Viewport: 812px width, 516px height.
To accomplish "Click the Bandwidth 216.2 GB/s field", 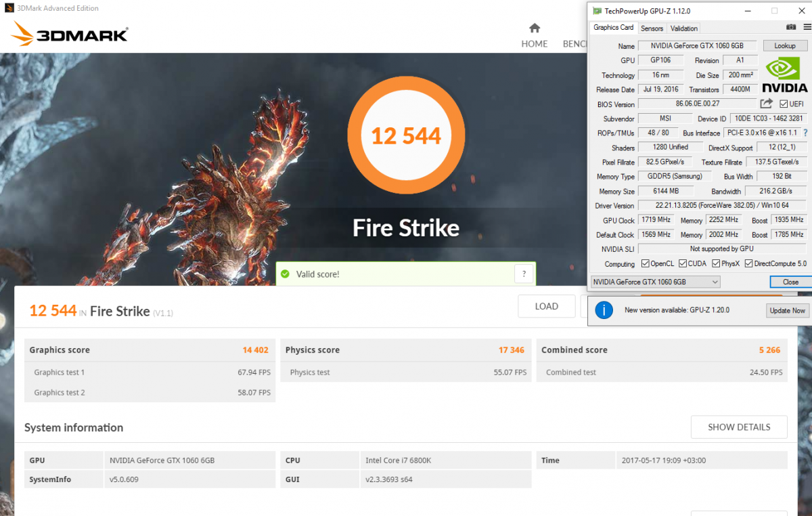I will 776,191.
